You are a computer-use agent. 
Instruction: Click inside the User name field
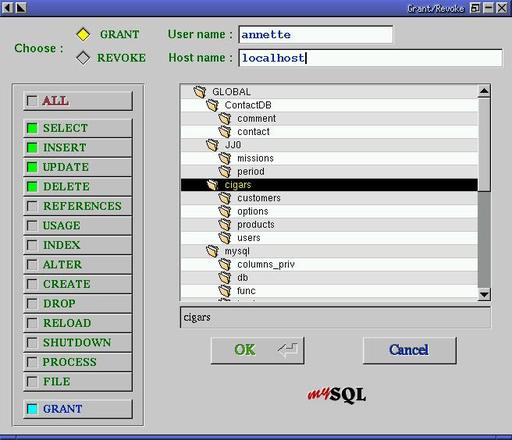315,34
